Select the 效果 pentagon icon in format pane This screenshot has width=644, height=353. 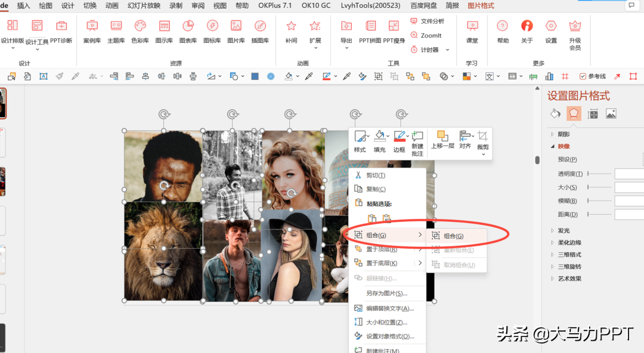(x=574, y=113)
